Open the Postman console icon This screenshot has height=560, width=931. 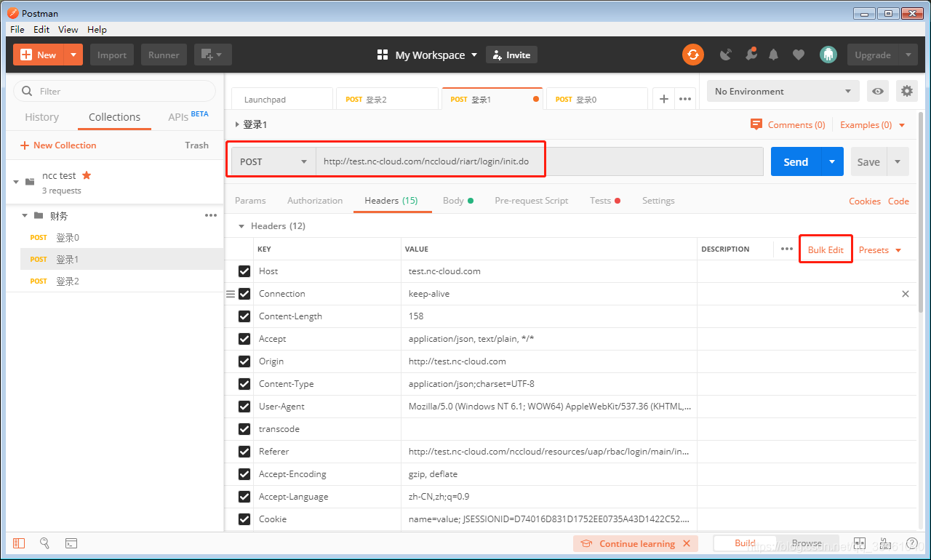pyautogui.click(x=71, y=543)
